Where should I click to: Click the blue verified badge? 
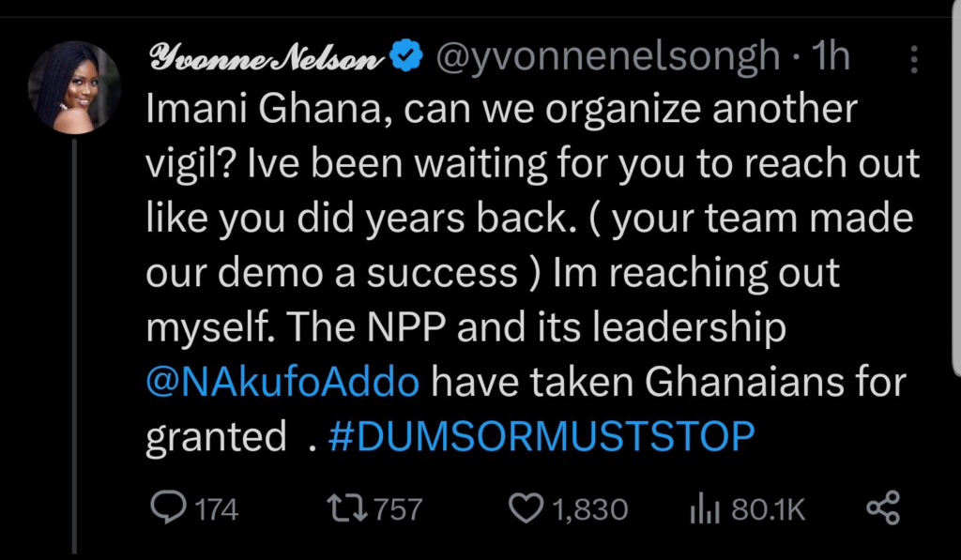click(x=406, y=59)
